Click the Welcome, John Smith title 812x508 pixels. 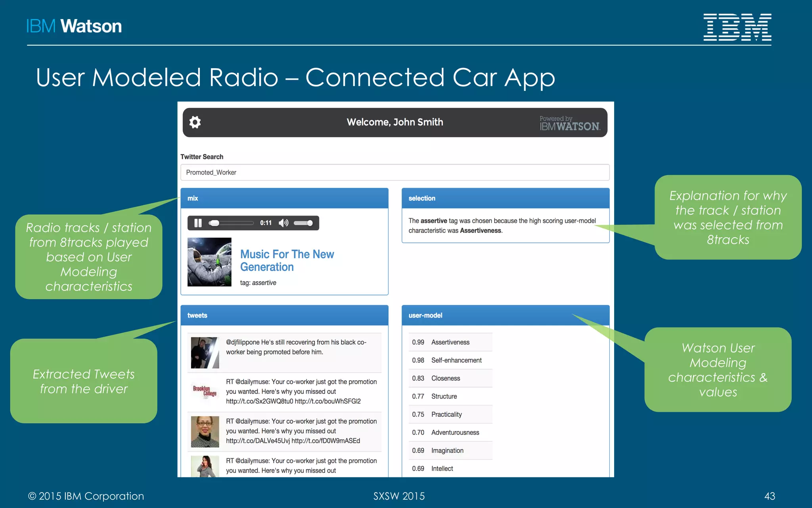click(x=395, y=122)
